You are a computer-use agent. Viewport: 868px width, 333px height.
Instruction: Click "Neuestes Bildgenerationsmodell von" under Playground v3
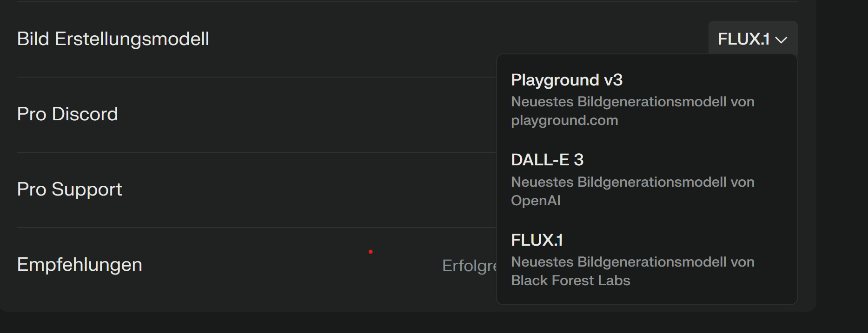click(632, 102)
